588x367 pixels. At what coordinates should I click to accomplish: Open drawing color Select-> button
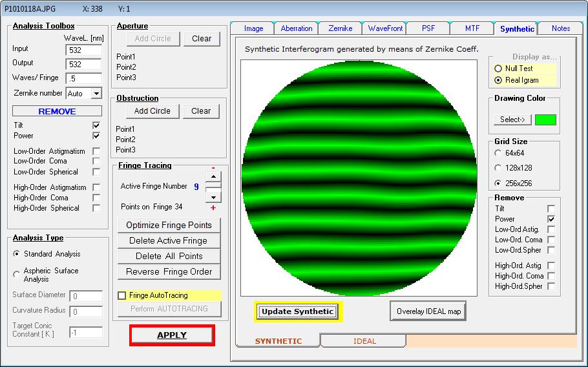pyautogui.click(x=512, y=120)
